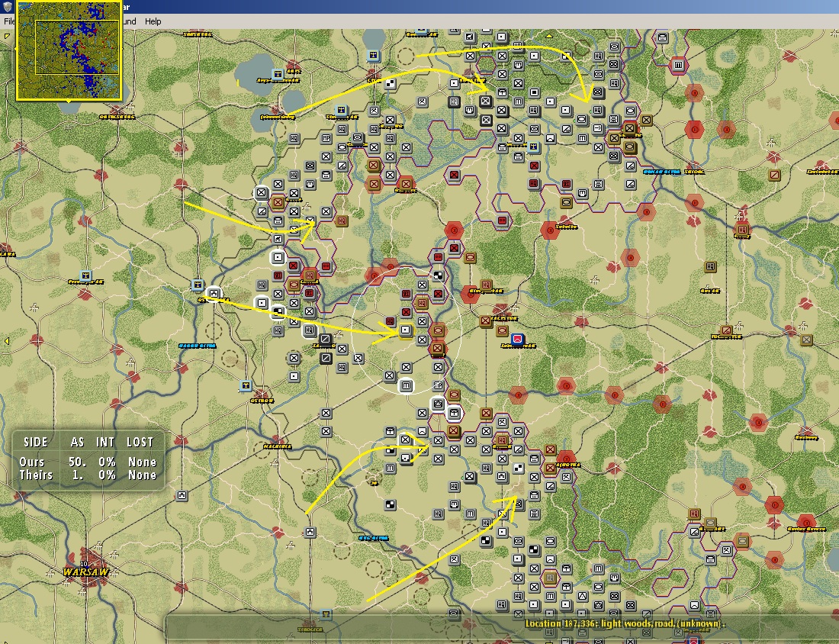Select the white-ringed grey unit at the bottom of the white circle

tap(406, 385)
